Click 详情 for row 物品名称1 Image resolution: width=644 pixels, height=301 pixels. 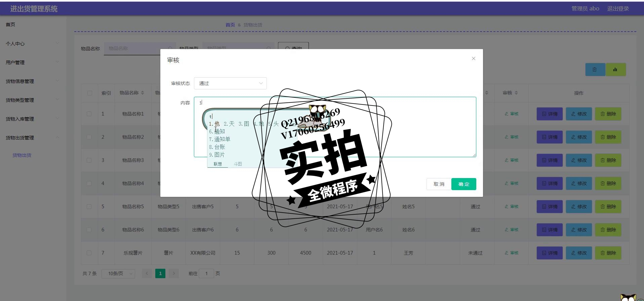pos(550,114)
